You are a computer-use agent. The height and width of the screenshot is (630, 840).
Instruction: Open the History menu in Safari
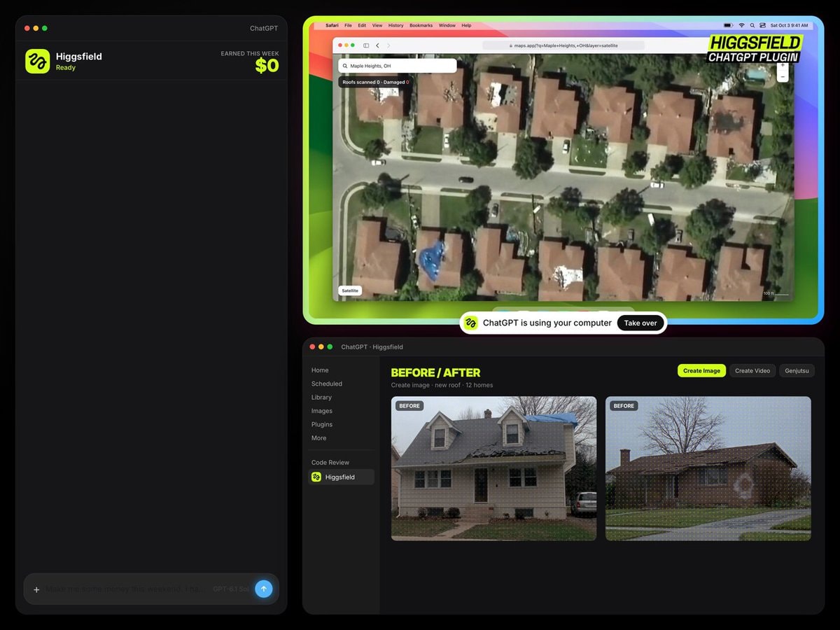396,25
